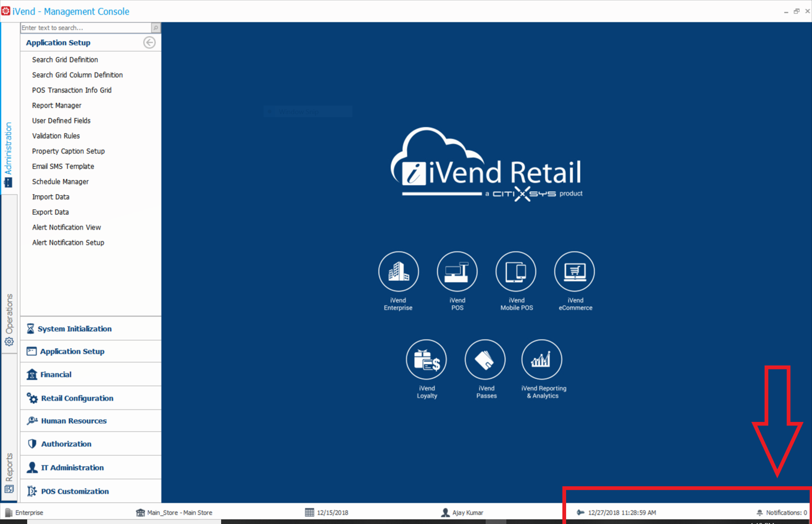Open Search Grid Column Definition
812x524 pixels.
click(77, 75)
